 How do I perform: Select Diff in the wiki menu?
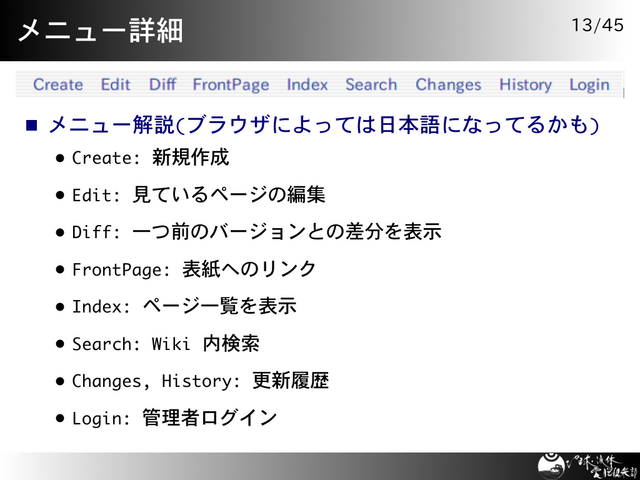[x=162, y=85]
